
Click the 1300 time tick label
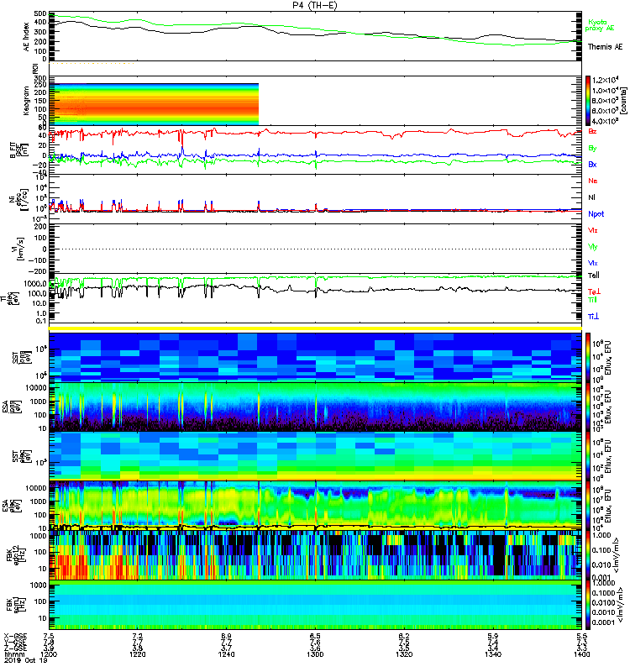click(x=316, y=654)
